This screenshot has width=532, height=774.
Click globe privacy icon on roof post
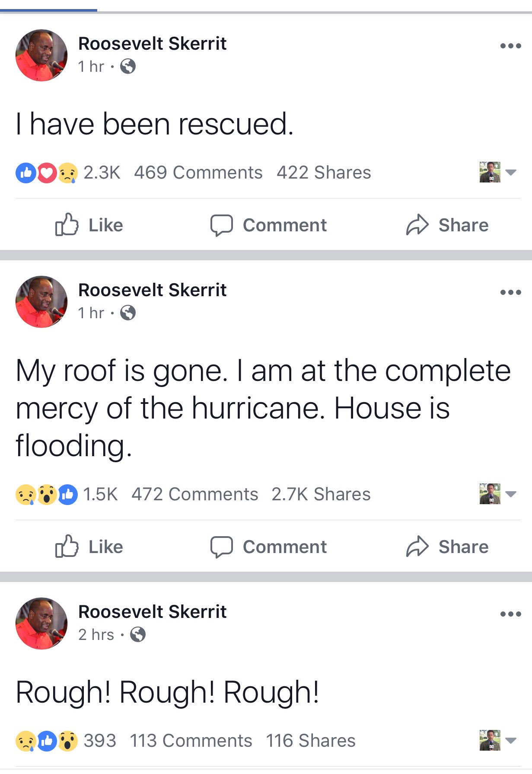point(128,313)
